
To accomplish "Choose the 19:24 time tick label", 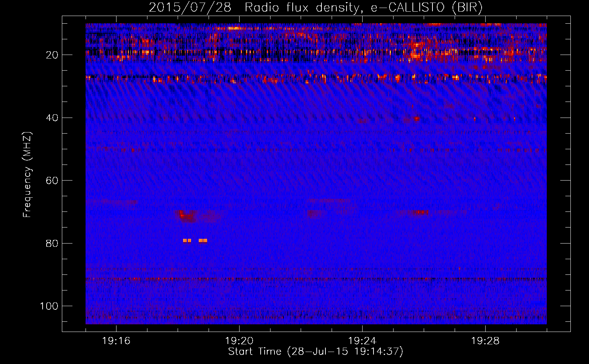I will (x=362, y=341).
